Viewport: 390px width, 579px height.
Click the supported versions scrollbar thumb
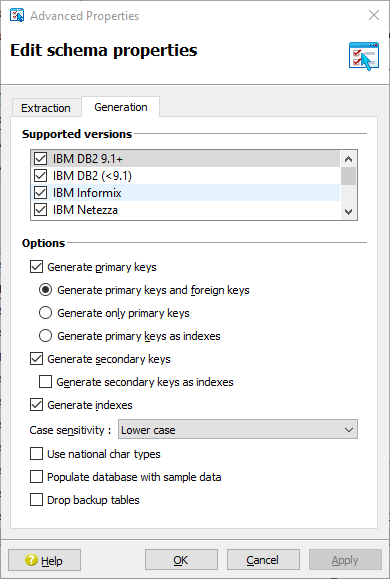348,176
